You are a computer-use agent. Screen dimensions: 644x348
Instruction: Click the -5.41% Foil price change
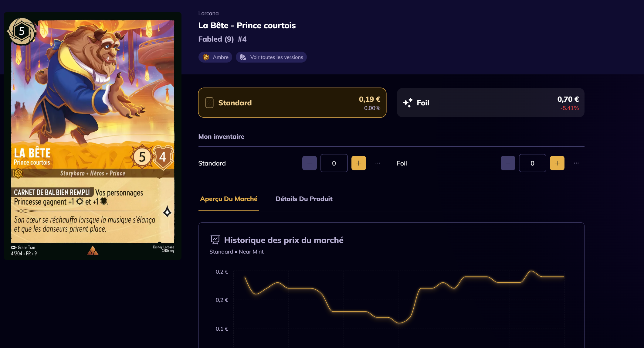coord(570,108)
